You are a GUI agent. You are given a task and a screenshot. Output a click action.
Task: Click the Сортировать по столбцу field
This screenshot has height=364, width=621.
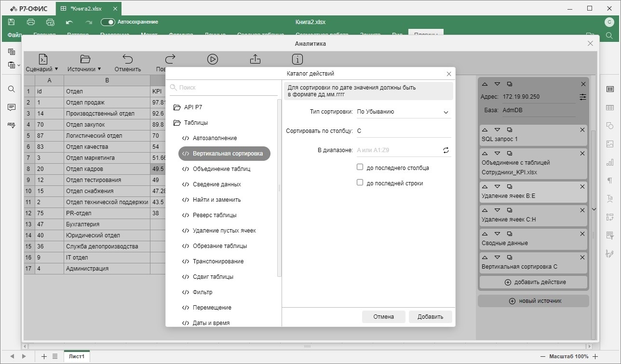click(x=403, y=131)
